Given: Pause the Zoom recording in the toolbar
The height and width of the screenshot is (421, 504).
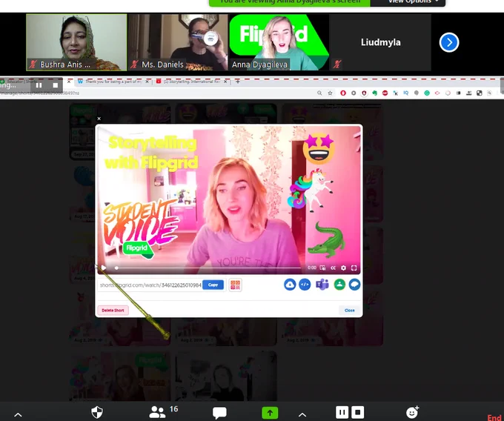Looking at the screenshot, I should tap(342, 412).
